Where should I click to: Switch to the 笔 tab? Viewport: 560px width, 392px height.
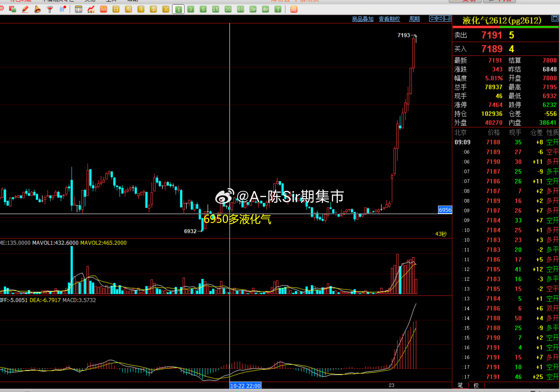pos(460,385)
